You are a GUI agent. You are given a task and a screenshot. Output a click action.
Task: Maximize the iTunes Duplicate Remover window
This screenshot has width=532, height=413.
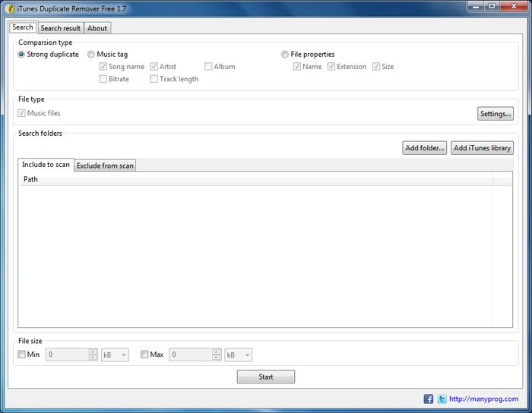click(492, 6)
